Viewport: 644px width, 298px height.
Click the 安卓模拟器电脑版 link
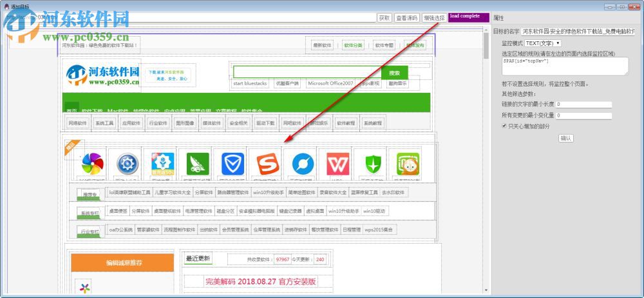(257, 211)
